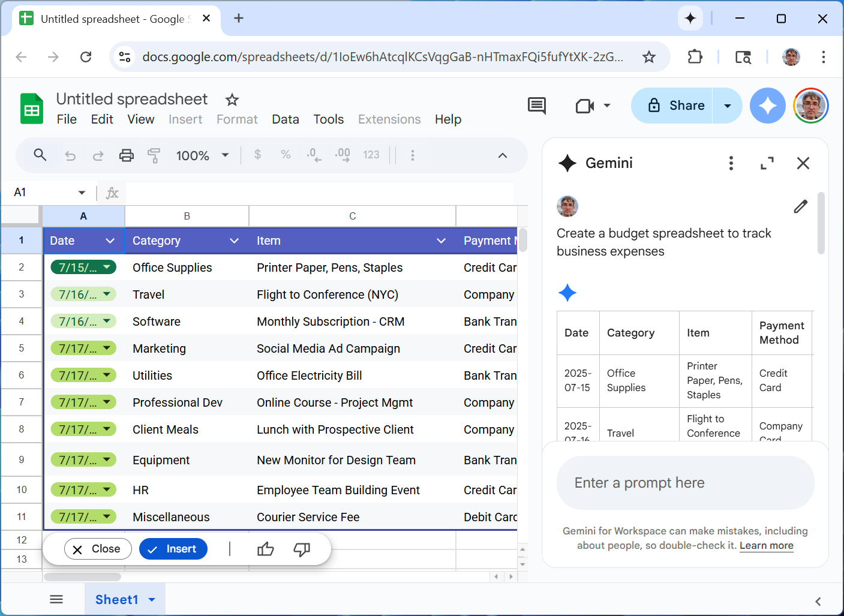This screenshot has width=844, height=616.
Task: Show the side panel chevron at bottom right
Action: (x=818, y=601)
